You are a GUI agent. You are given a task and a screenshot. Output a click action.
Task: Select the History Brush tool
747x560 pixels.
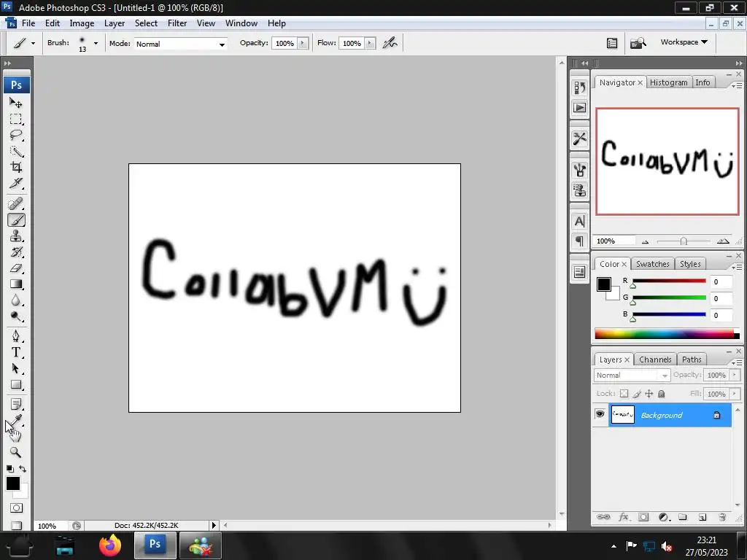(x=16, y=252)
